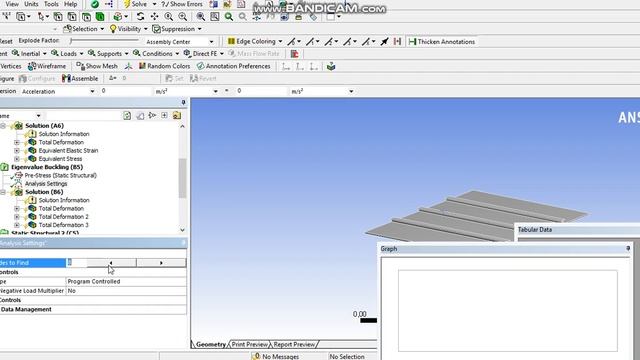The height and width of the screenshot is (360, 640).
Task: Click the Solve button
Action: 135,4
